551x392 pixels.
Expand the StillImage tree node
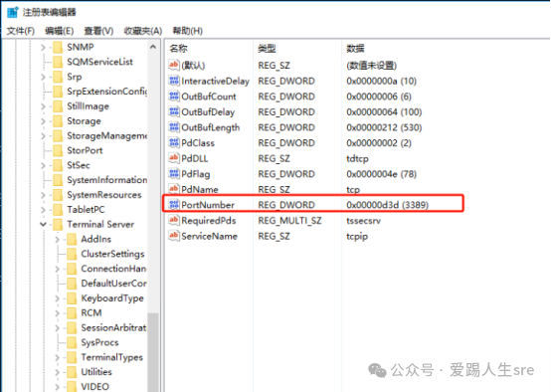pos(43,106)
